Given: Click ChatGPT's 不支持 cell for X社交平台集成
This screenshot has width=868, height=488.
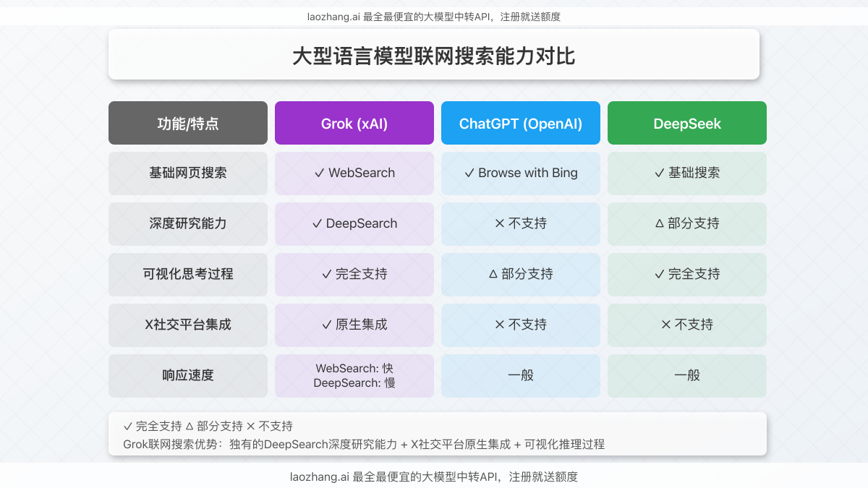Looking at the screenshot, I should tap(521, 325).
